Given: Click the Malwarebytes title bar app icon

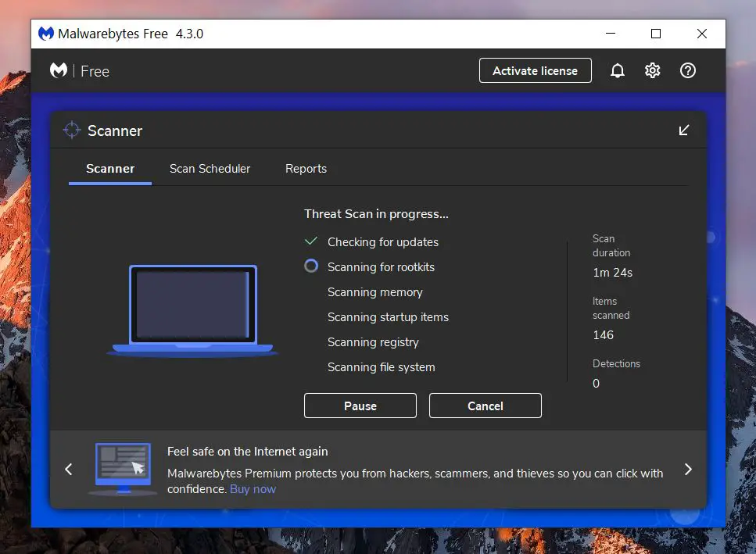Looking at the screenshot, I should (x=46, y=34).
